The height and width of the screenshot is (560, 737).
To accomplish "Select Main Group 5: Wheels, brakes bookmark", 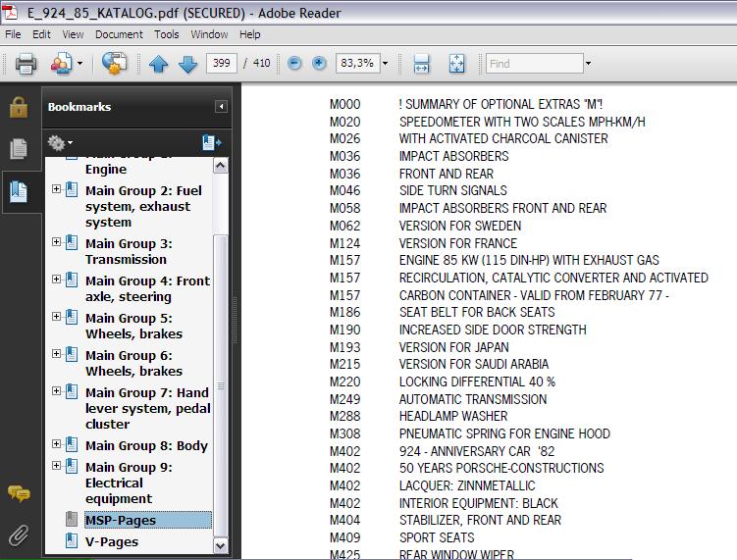I will 134,326.
